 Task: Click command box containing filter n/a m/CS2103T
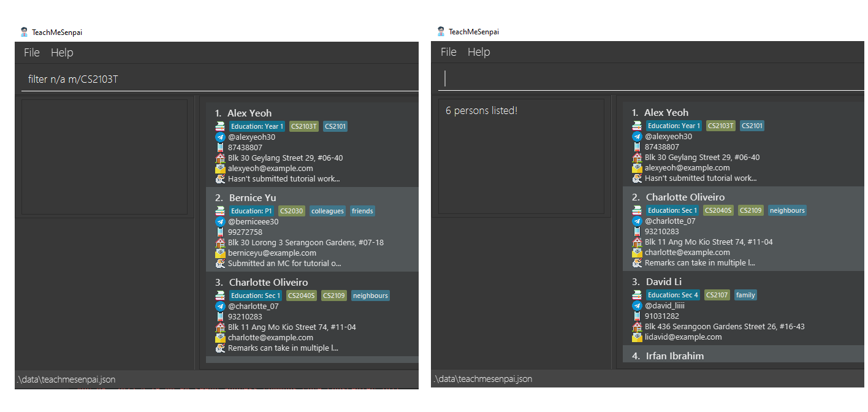(220, 79)
